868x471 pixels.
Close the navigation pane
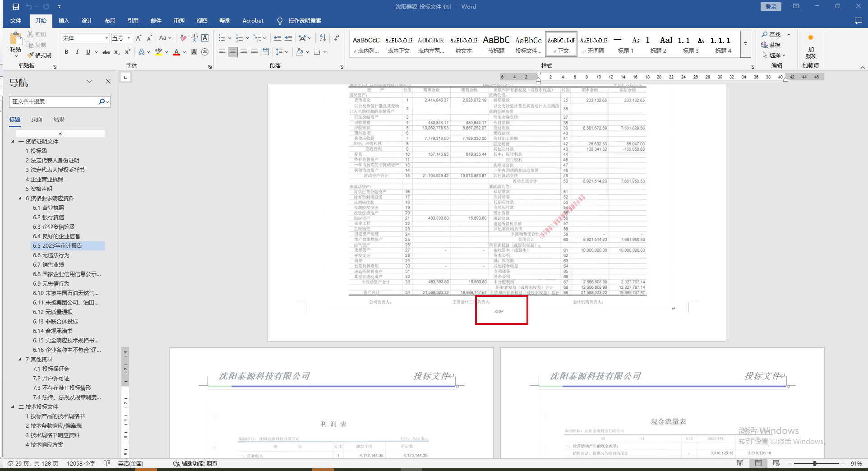(x=108, y=82)
